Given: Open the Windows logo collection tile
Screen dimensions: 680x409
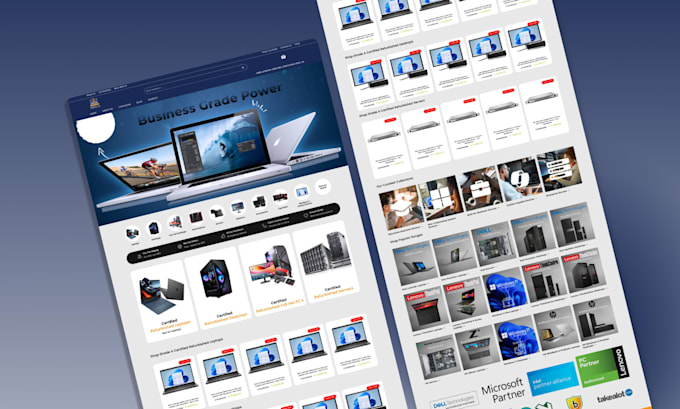Looking at the screenshot, I should click(440, 198).
